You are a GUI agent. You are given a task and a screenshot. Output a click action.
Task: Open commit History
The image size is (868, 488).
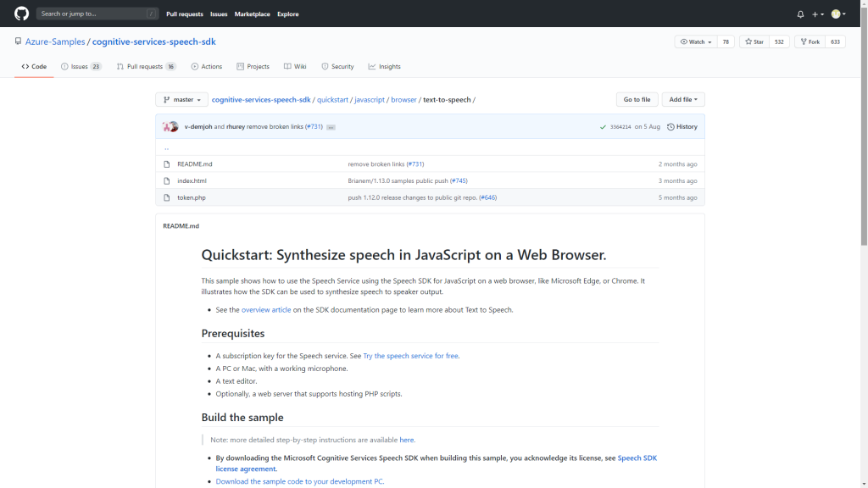click(682, 127)
